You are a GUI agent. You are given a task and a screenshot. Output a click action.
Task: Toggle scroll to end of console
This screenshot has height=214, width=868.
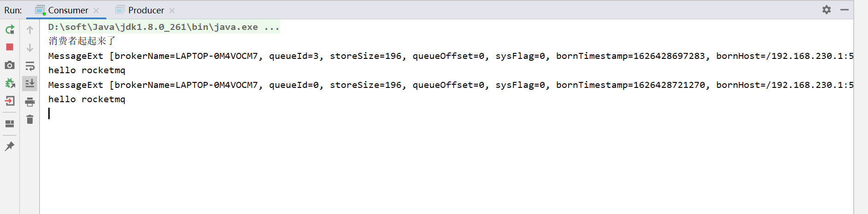pyautogui.click(x=30, y=84)
